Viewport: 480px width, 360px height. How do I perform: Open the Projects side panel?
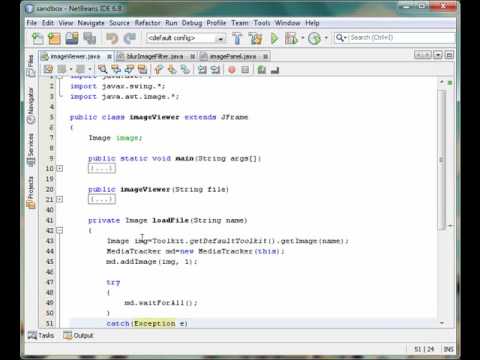tap(31, 192)
